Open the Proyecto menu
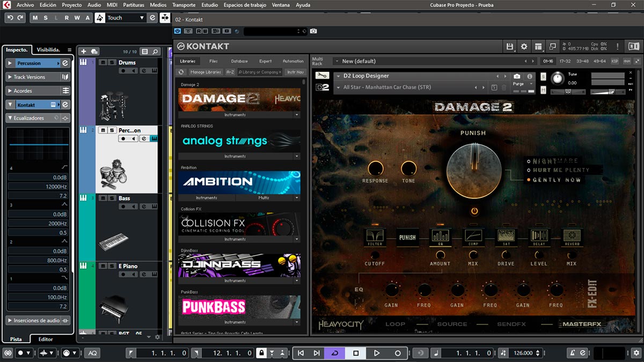This screenshot has height=362, width=644. coord(72,5)
